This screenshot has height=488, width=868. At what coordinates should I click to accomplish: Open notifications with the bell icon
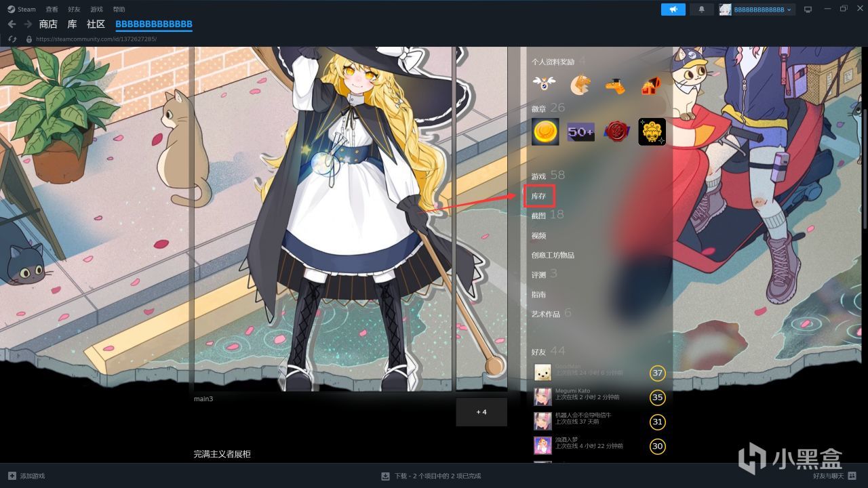(702, 9)
